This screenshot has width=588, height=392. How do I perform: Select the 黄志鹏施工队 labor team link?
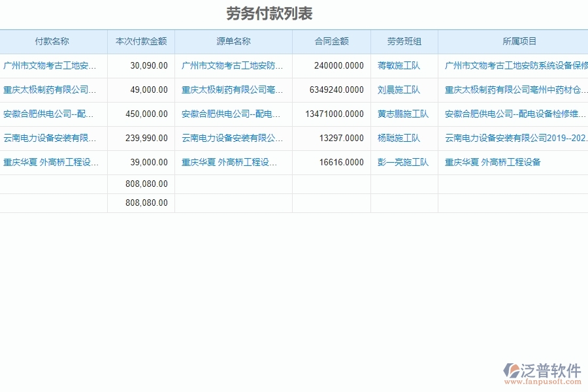point(404,114)
